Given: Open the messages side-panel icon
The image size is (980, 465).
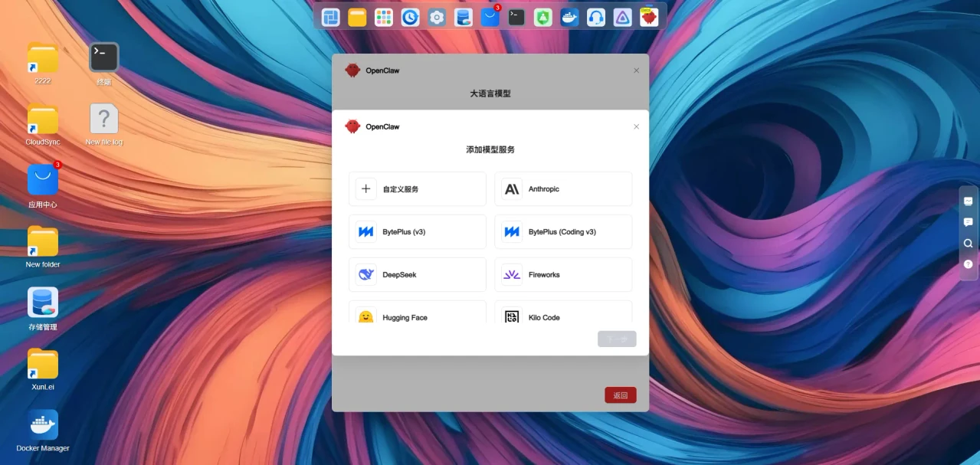Looking at the screenshot, I should click(969, 222).
